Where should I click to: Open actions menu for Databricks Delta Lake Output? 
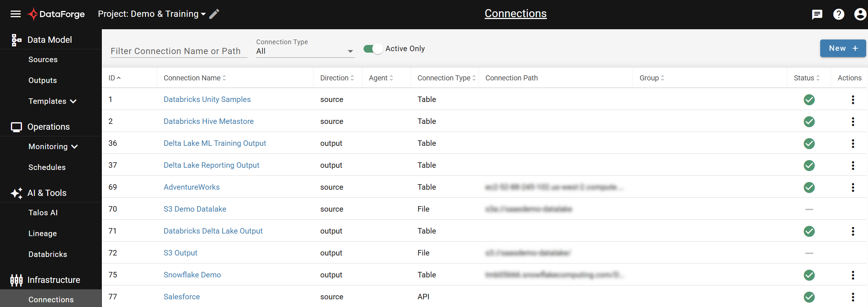[853, 231]
